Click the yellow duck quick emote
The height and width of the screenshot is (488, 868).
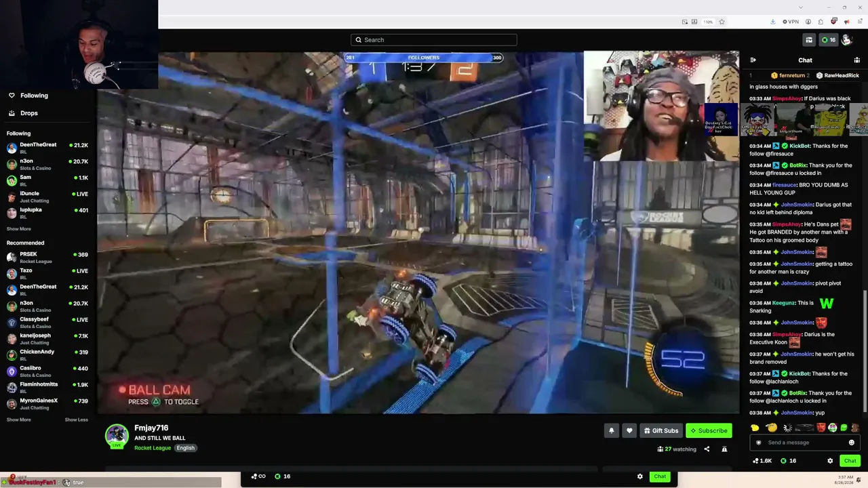pyautogui.click(x=755, y=428)
